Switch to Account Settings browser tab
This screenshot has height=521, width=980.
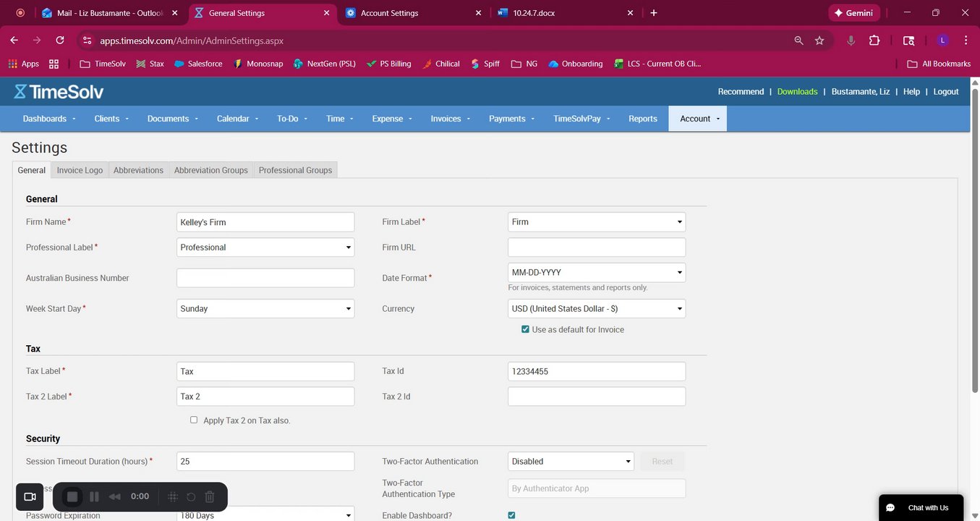tap(412, 13)
